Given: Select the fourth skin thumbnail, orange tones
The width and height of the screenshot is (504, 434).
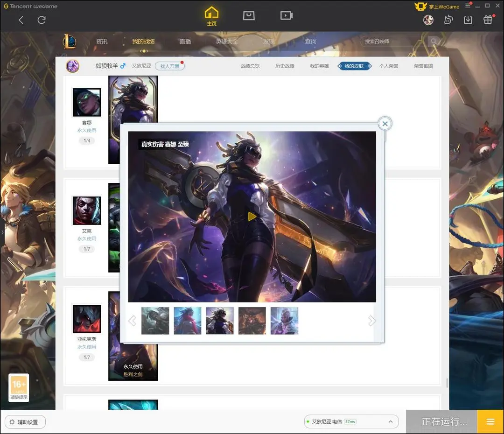Looking at the screenshot, I should tap(252, 321).
